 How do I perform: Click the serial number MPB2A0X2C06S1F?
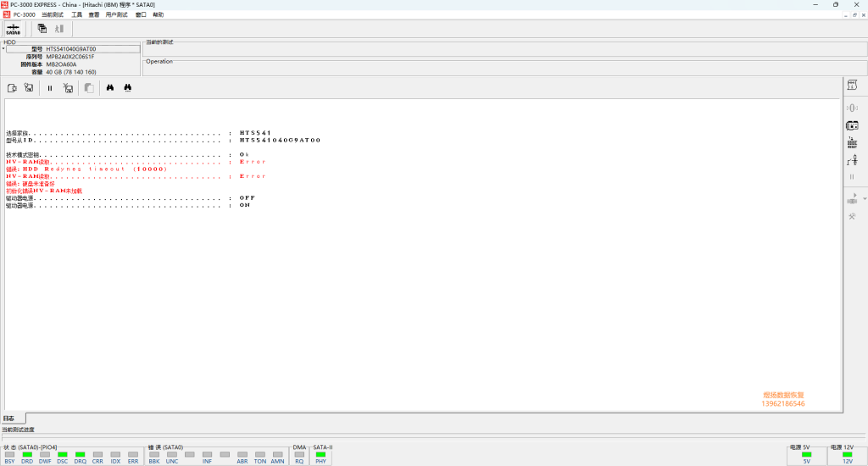point(70,57)
